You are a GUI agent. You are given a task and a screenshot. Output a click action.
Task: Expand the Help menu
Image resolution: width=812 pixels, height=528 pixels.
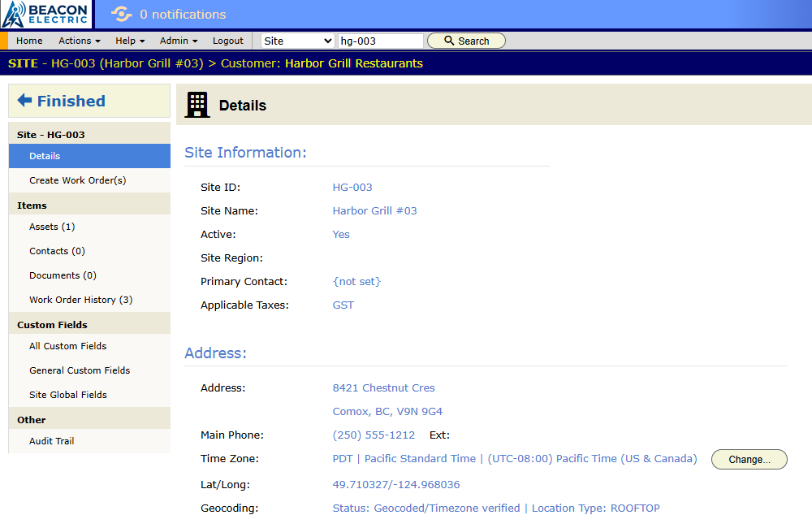pyautogui.click(x=130, y=41)
